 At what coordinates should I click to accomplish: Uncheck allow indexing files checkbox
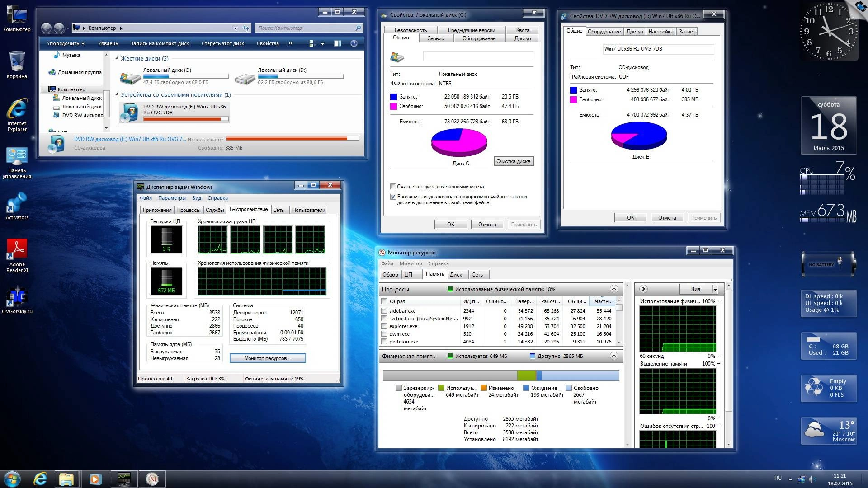click(x=393, y=197)
